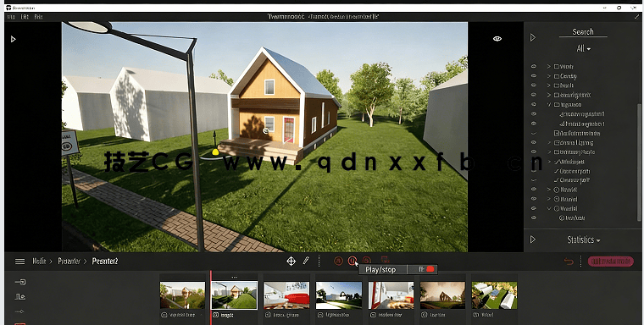Expand the third scene folder arrow

click(x=549, y=85)
